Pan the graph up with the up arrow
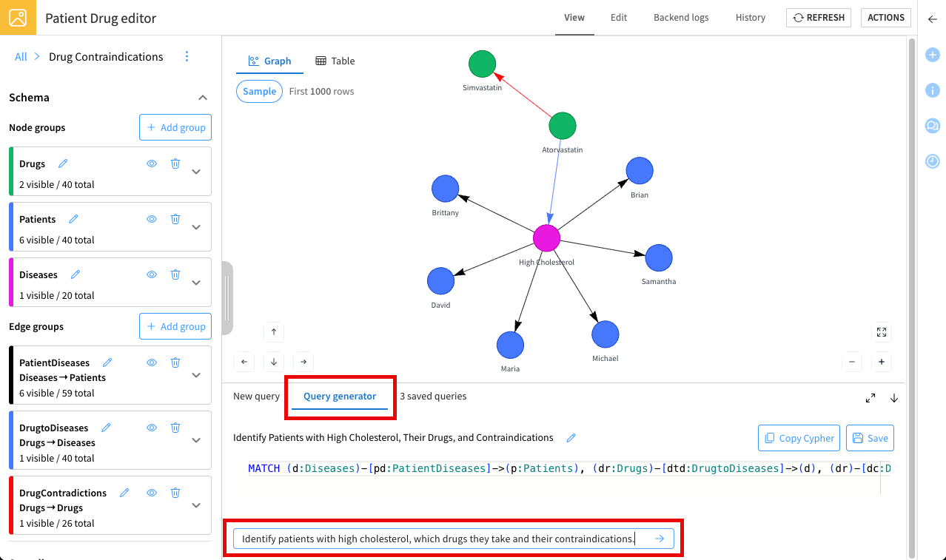Viewport: 946px width, 560px height. click(274, 332)
